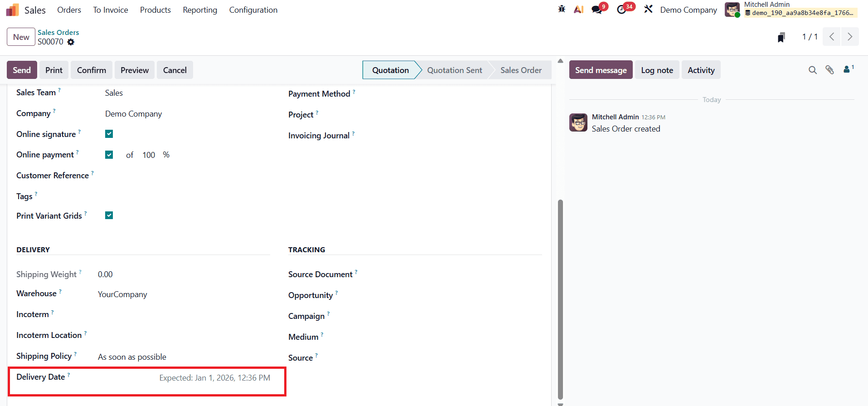Click the tools wrench icon in the navbar
The image size is (868, 406).
coord(648,10)
